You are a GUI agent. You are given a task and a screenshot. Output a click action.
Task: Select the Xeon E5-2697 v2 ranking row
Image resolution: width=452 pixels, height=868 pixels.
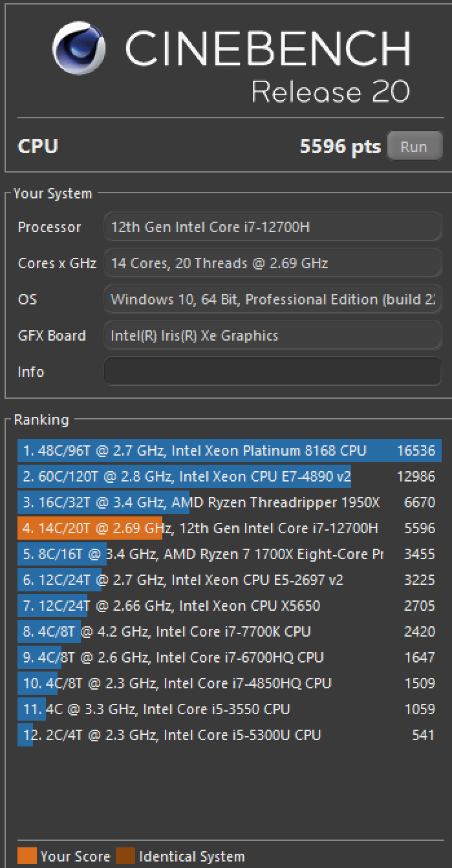pyautogui.click(x=229, y=580)
